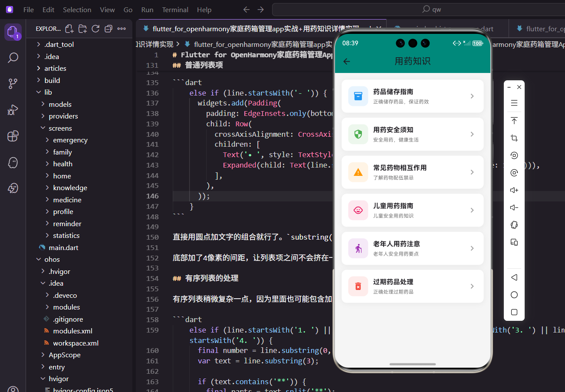Tap the 药品储存指南 list item

(412, 96)
